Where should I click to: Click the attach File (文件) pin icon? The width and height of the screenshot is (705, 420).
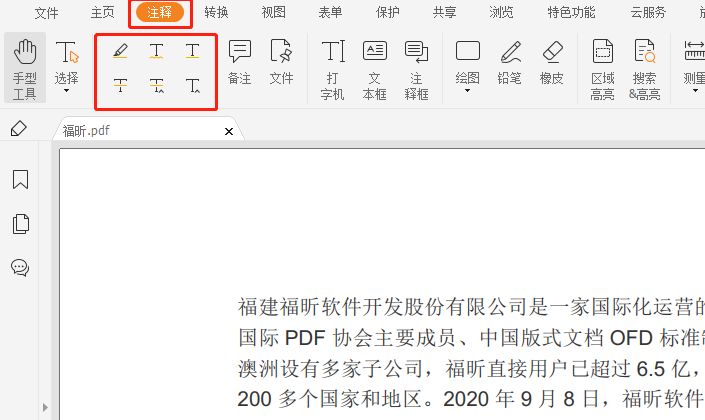coord(282,62)
